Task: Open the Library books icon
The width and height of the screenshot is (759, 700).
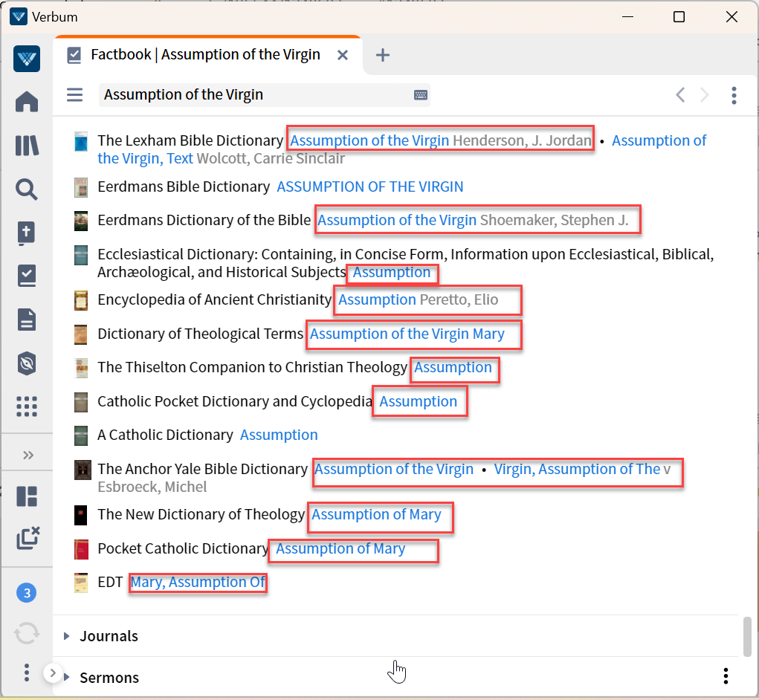Action: point(27,145)
